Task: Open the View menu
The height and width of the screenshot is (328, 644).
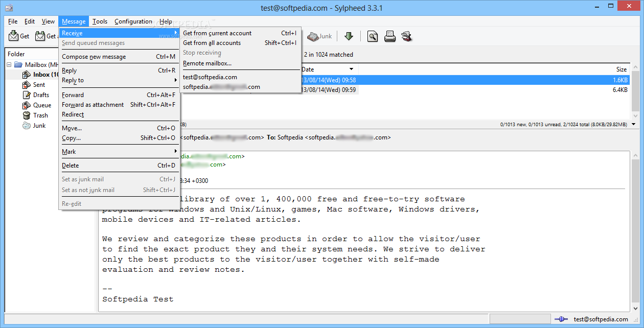Action: click(x=48, y=21)
